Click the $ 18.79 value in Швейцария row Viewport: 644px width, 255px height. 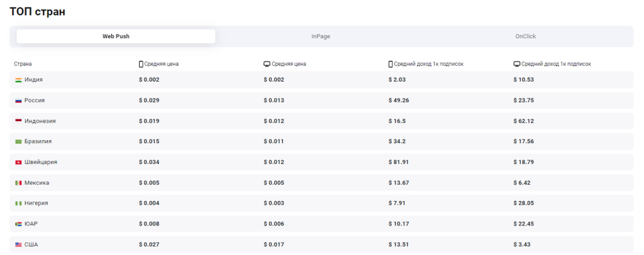coord(524,162)
